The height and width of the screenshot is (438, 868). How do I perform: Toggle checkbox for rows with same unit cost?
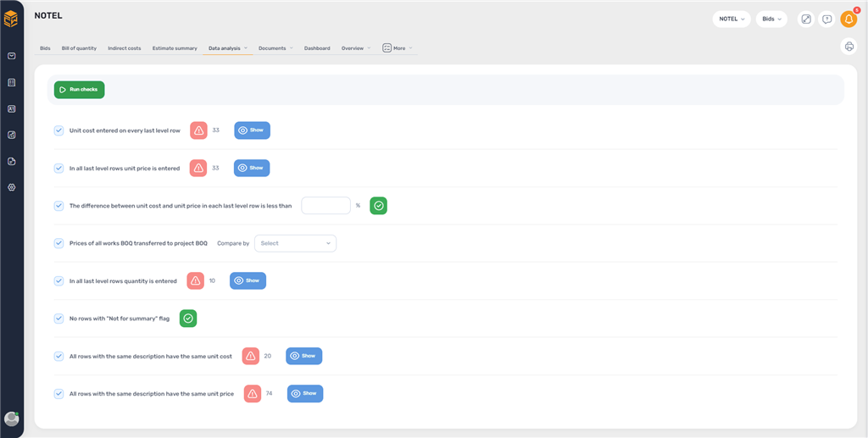(x=58, y=356)
